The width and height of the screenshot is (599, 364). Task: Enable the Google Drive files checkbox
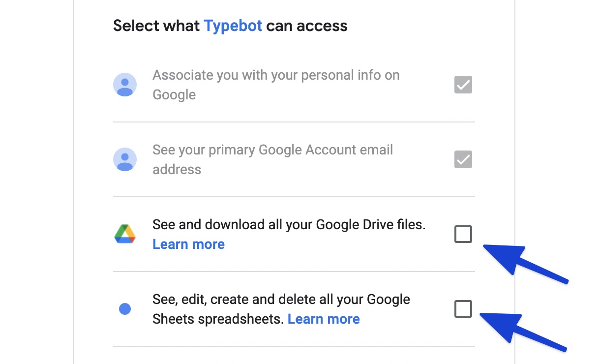[463, 234]
